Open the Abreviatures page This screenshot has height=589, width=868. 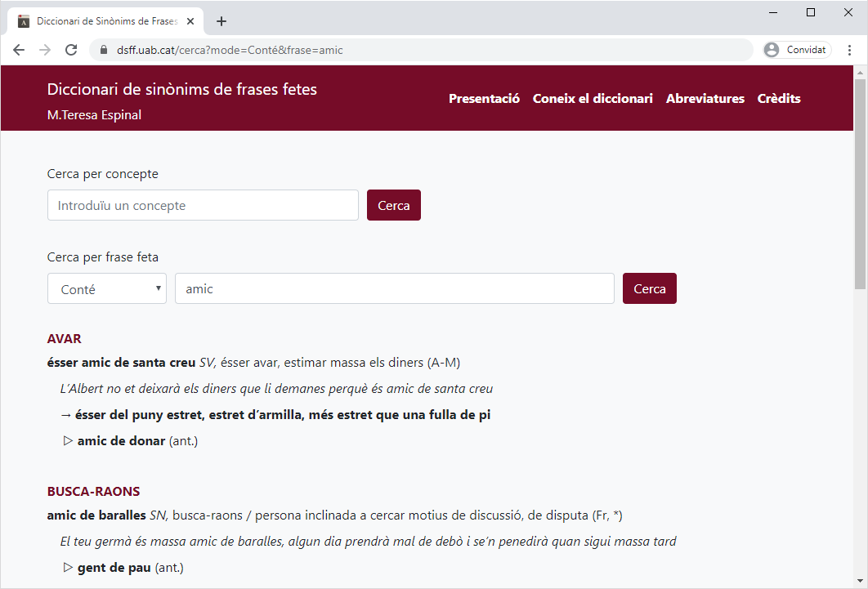click(x=705, y=99)
